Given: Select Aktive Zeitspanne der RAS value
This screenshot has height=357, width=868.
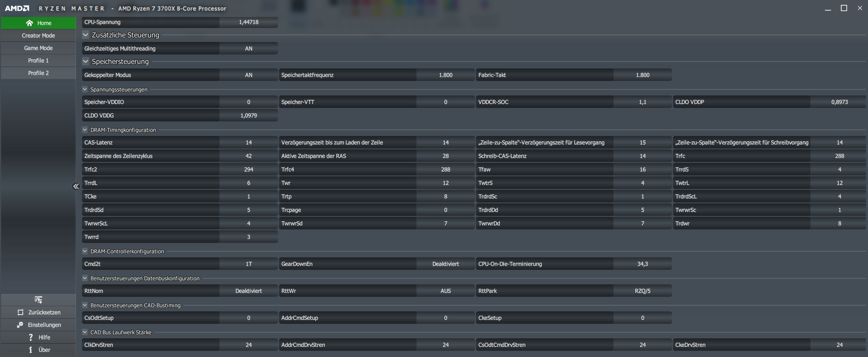Looking at the screenshot, I should pos(445,156).
